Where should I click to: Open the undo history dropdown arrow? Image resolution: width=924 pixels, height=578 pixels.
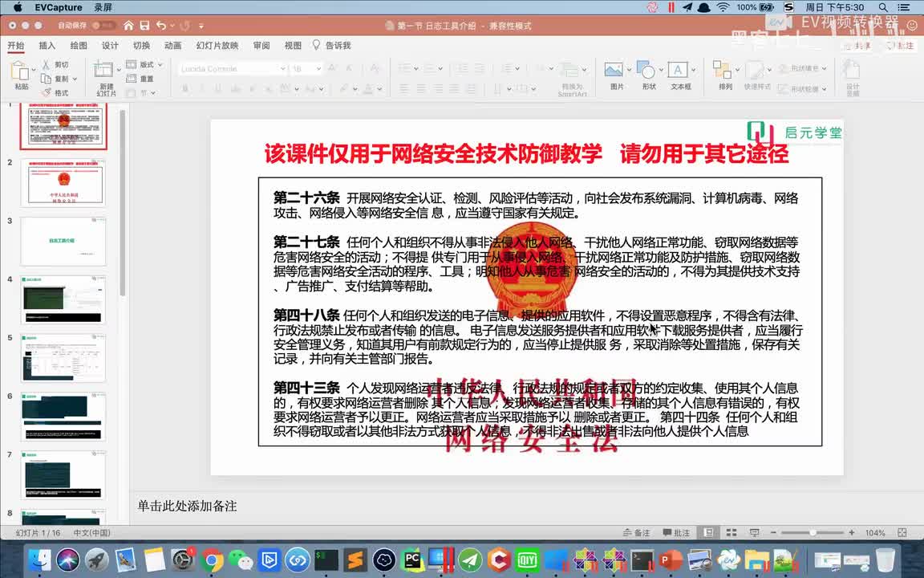click(172, 26)
